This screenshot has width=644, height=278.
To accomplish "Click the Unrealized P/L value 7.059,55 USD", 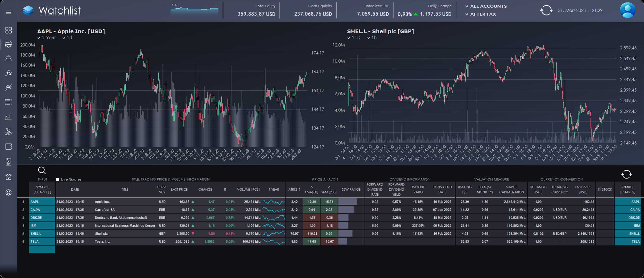I will 373,14.
